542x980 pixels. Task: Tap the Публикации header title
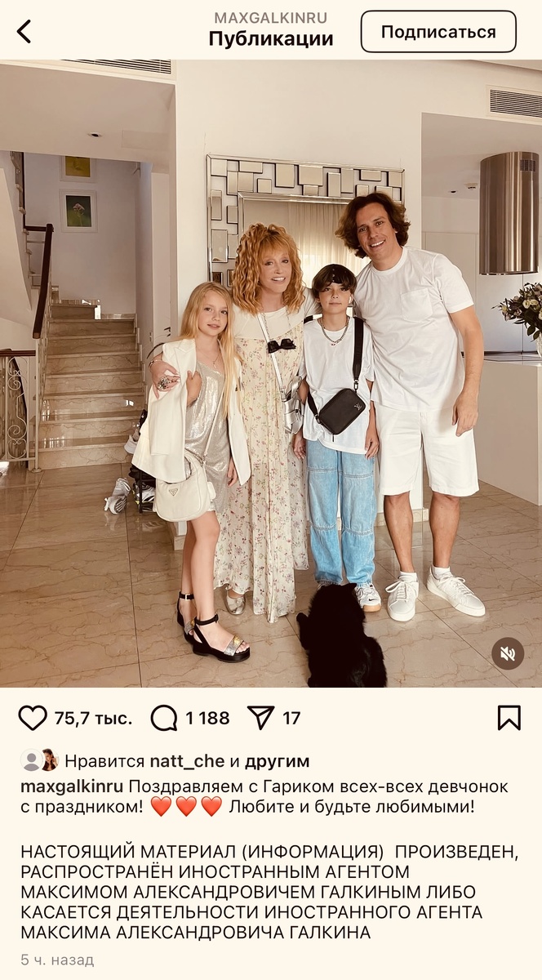pyautogui.click(x=271, y=38)
